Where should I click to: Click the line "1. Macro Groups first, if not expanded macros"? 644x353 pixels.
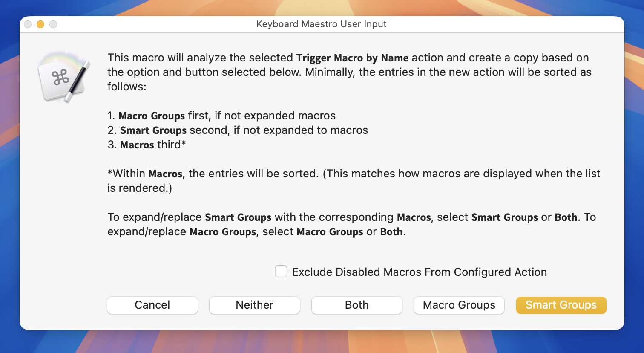tap(221, 116)
